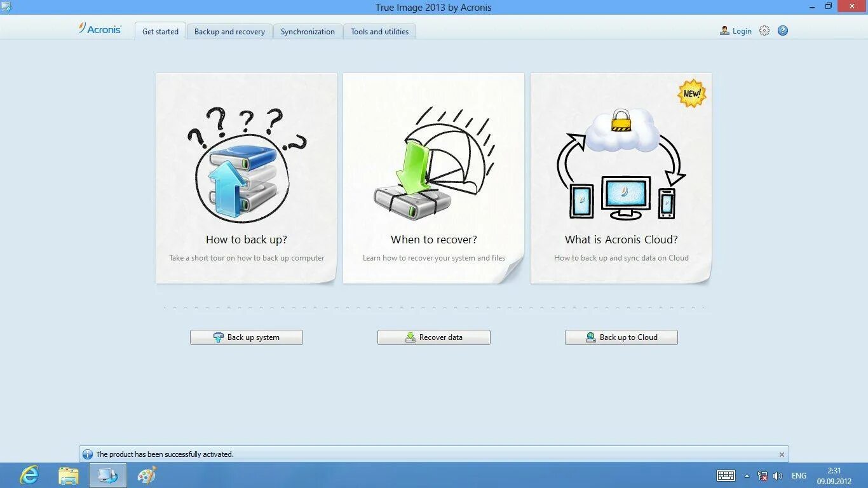This screenshot has width=868, height=488.
Task: Show hidden tray icons arrow
Action: [747, 475]
